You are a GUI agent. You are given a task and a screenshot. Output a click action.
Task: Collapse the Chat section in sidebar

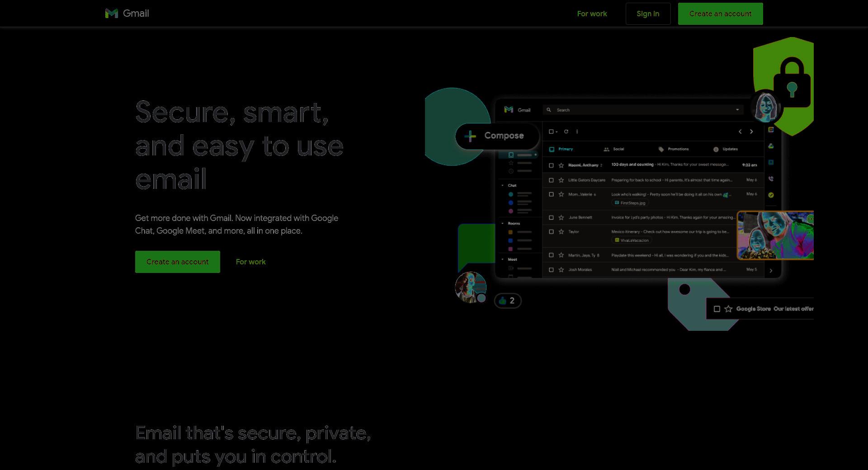coord(502,185)
